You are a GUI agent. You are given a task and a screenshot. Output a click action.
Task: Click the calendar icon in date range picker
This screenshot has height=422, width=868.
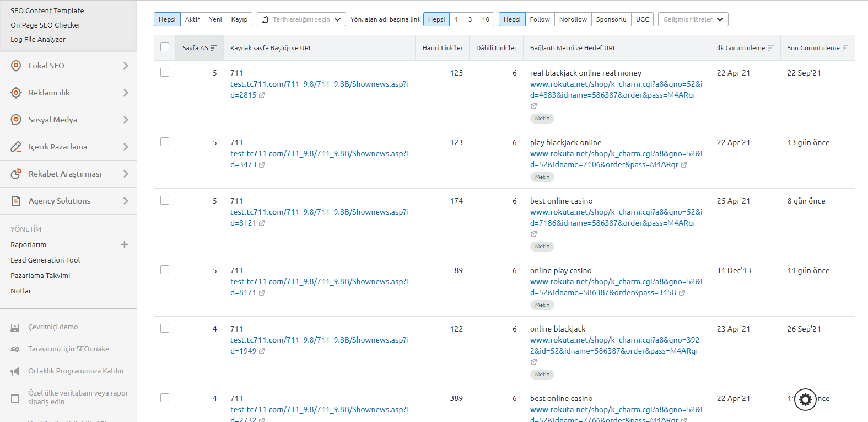click(x=265, y=19)
